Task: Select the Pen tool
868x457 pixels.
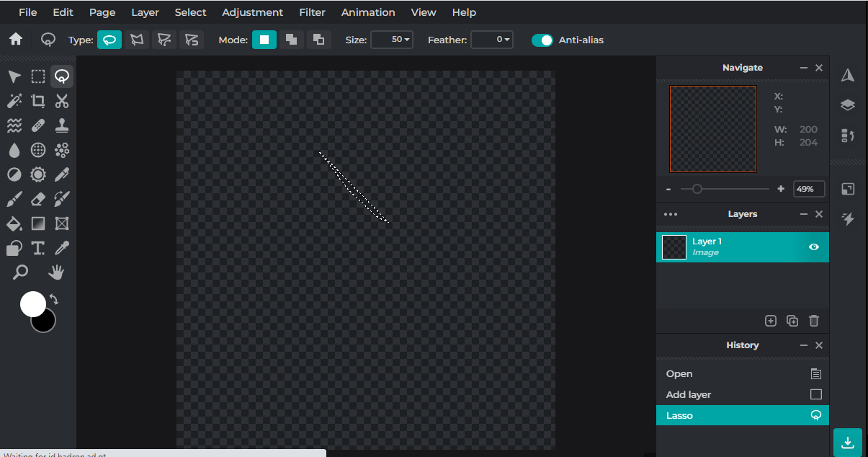Action: (x=62, y=175)
